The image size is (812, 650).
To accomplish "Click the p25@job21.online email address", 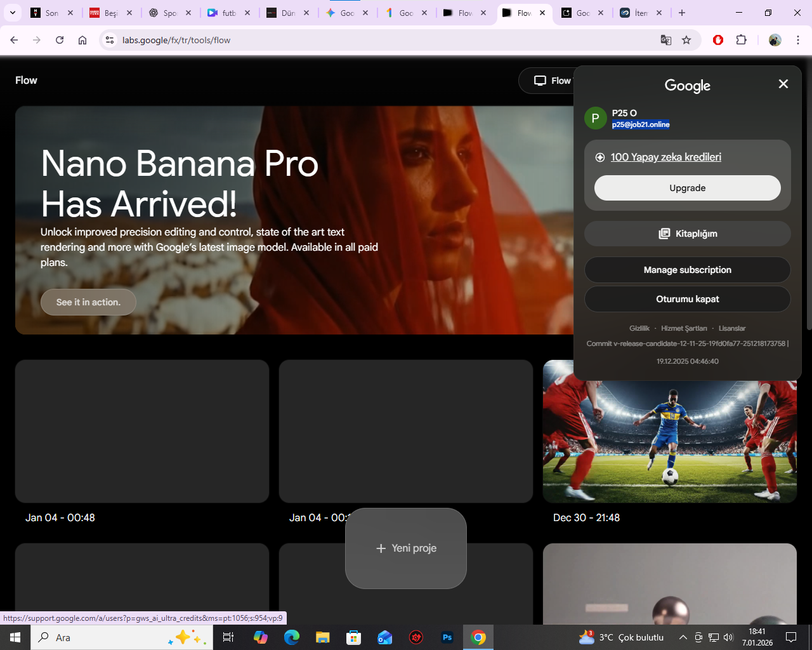I will pos(641,124).
